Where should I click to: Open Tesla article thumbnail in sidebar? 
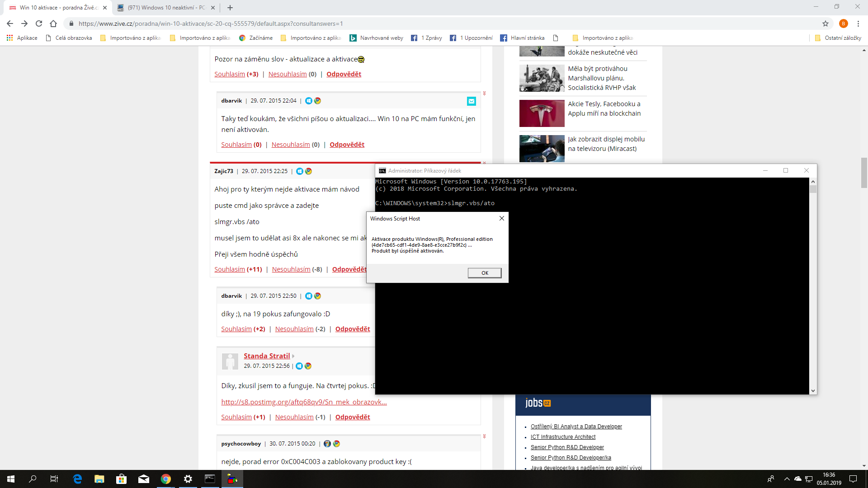point(542,113)
